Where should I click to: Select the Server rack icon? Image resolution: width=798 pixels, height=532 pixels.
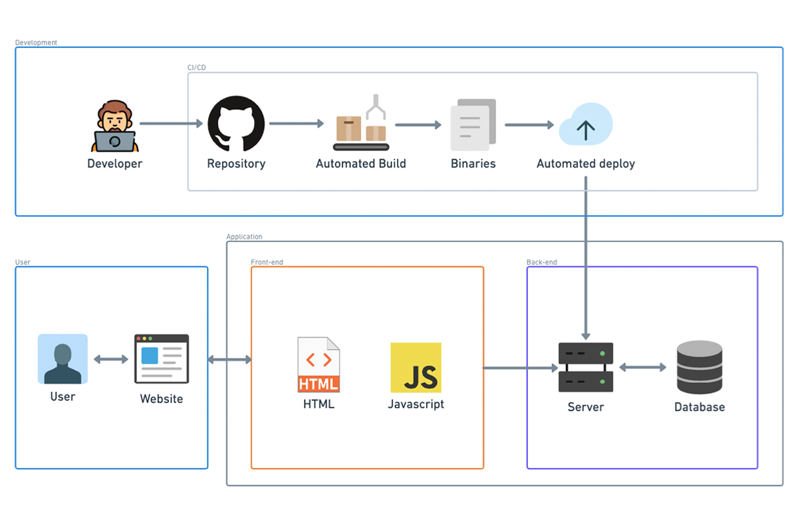coord(585,367)
